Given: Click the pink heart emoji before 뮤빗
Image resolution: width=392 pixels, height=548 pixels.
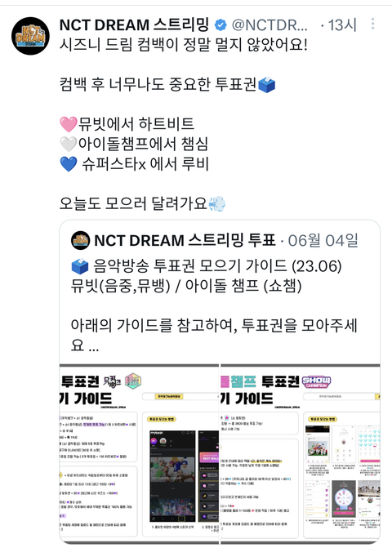Looking at the screenshot, I should pyautogui.click(x=68, y=124).
